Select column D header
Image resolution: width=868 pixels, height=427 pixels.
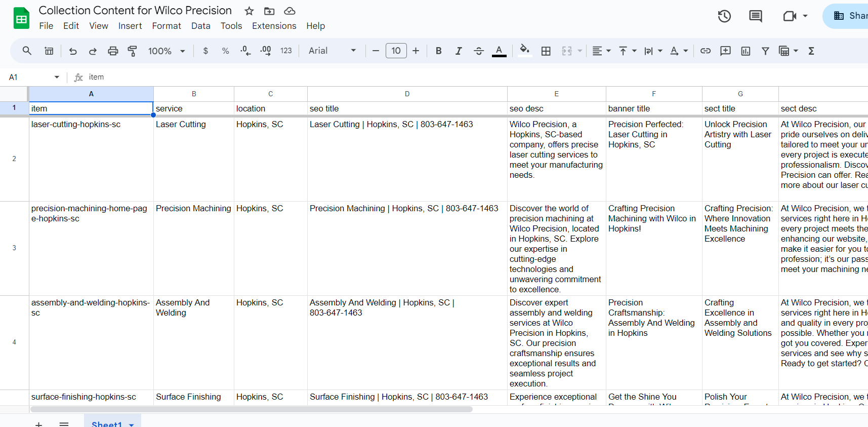click(x=407, y=94)
